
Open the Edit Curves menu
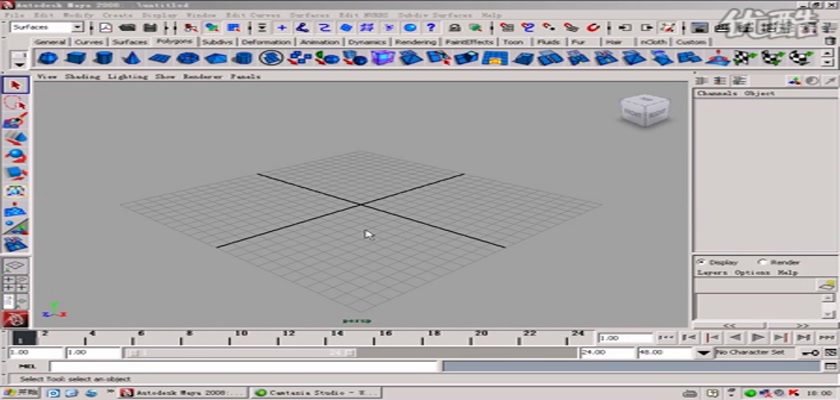[x=251, y=15]
